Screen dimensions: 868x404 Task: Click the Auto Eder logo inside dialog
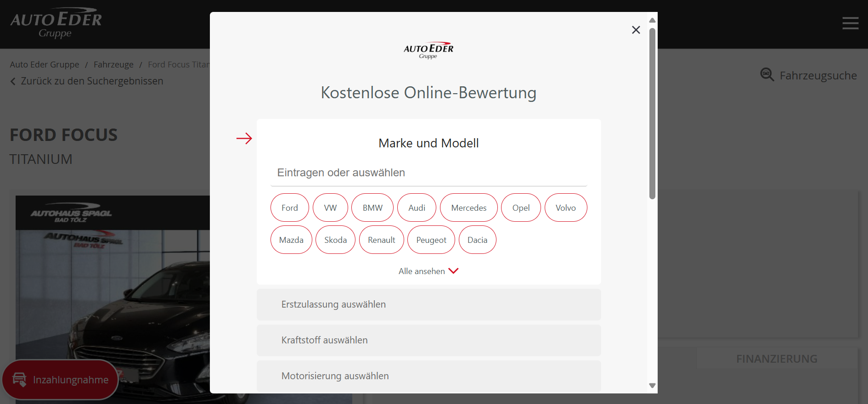428,50
